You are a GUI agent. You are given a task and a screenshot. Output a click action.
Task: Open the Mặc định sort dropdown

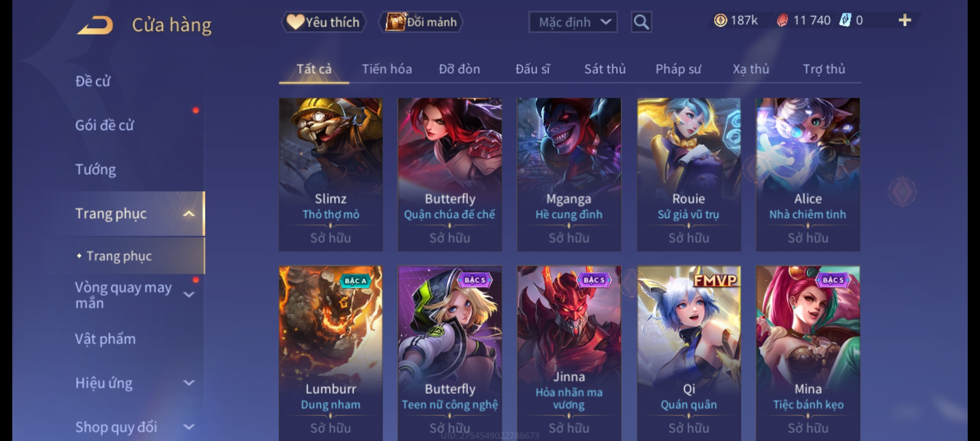pos(572,22)
